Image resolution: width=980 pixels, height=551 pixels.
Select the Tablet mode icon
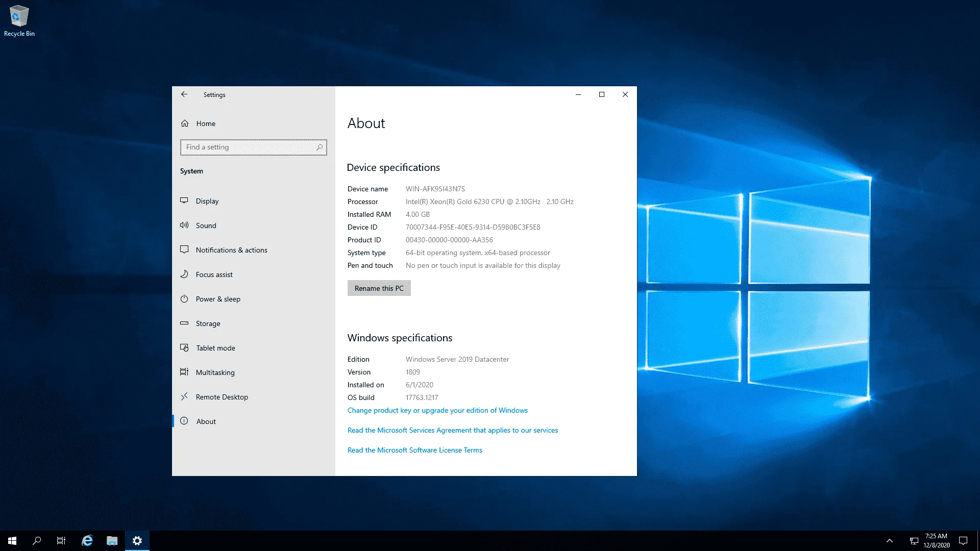[x=184, y=347]
